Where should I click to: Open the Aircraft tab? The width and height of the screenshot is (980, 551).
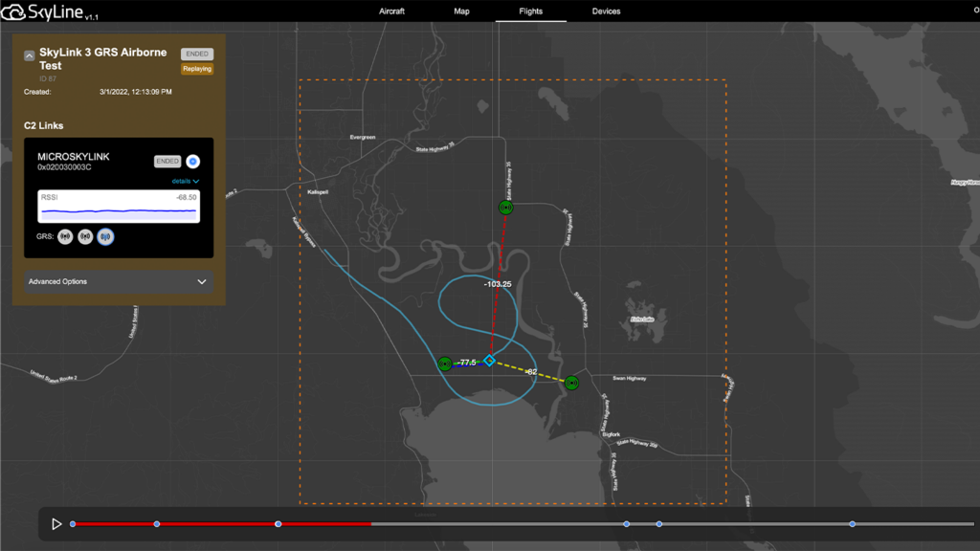[391, 11]
